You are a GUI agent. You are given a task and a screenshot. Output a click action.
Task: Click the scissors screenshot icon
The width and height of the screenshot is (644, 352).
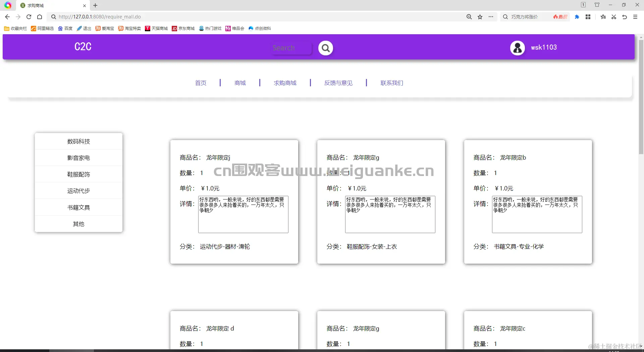coord(614,17)
